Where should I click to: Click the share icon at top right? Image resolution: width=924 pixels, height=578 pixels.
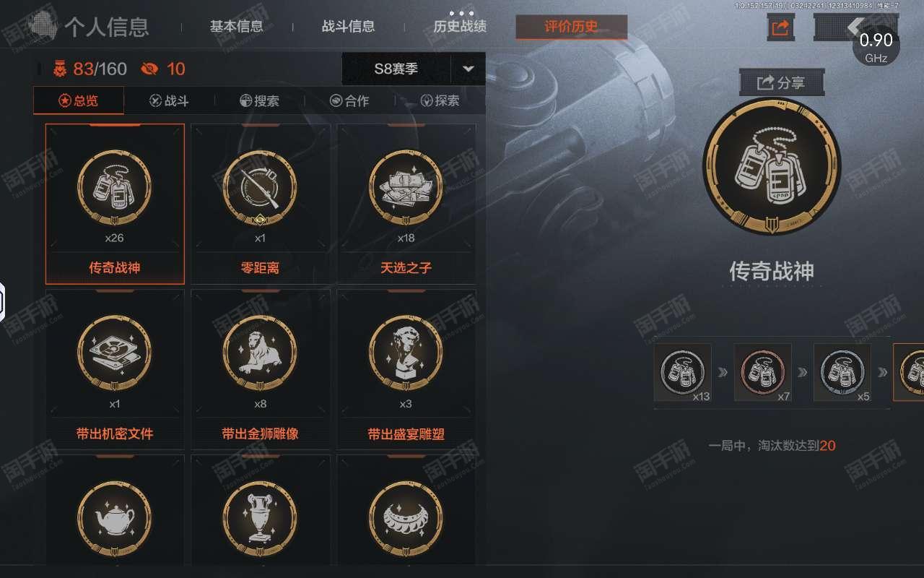coord(780,28)
